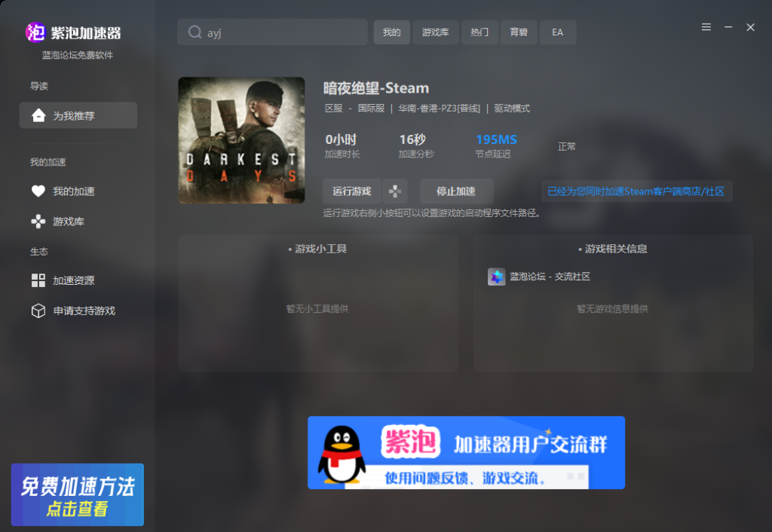Open the 蓝泡论坛 - 交流社区 link
Screen dimensions: 772x532
[550, 277]
